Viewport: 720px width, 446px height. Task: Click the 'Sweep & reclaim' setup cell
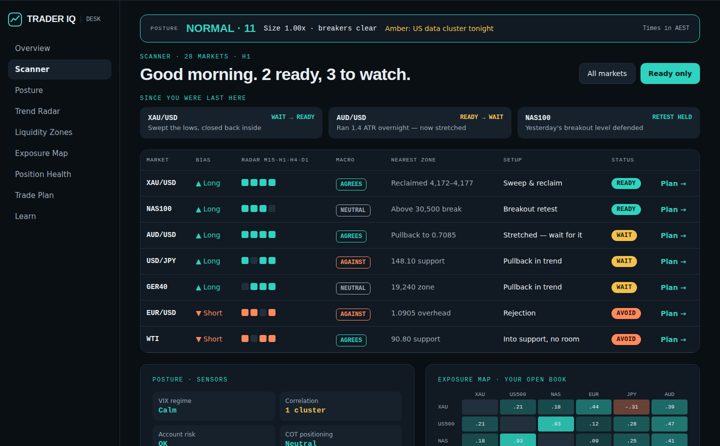pyautogui.click(x=533, y=183)
